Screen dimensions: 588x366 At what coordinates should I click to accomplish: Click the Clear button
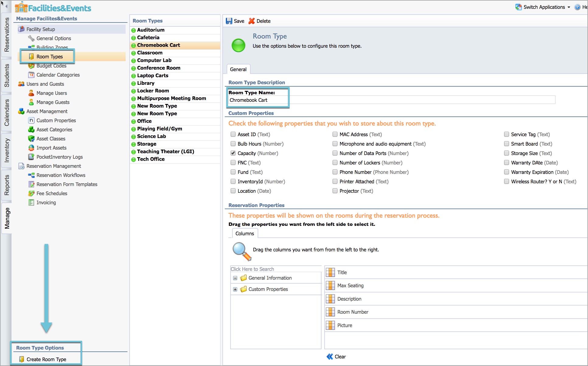click(336, 357)
